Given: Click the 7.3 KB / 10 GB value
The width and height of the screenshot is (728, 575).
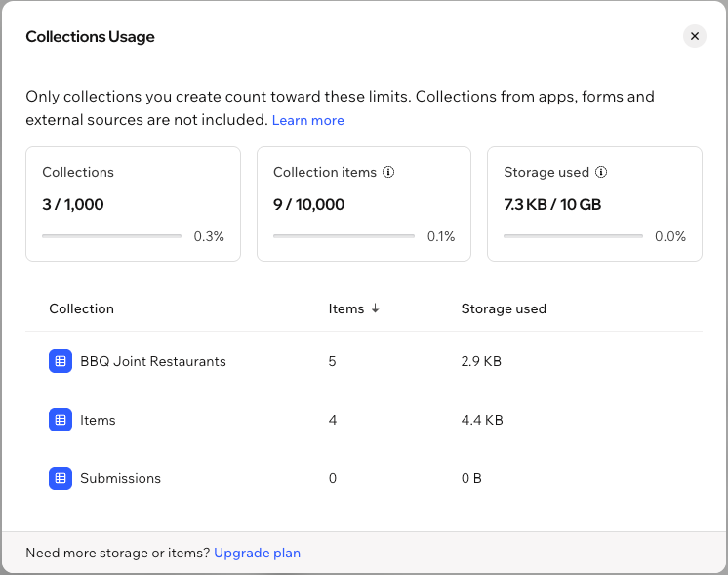Looking at the screenshot, I should click(x=552, y=204).
